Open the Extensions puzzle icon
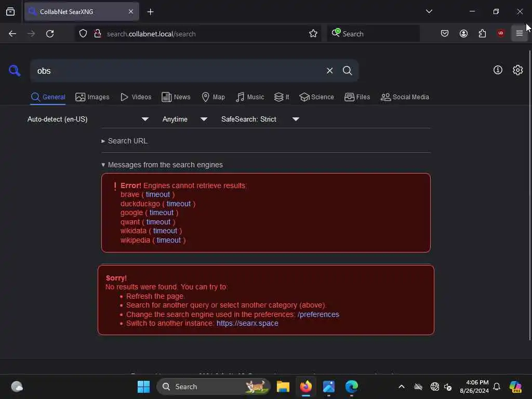The height and width of the screenshot is (399, 532). click(x=482, y=33)
